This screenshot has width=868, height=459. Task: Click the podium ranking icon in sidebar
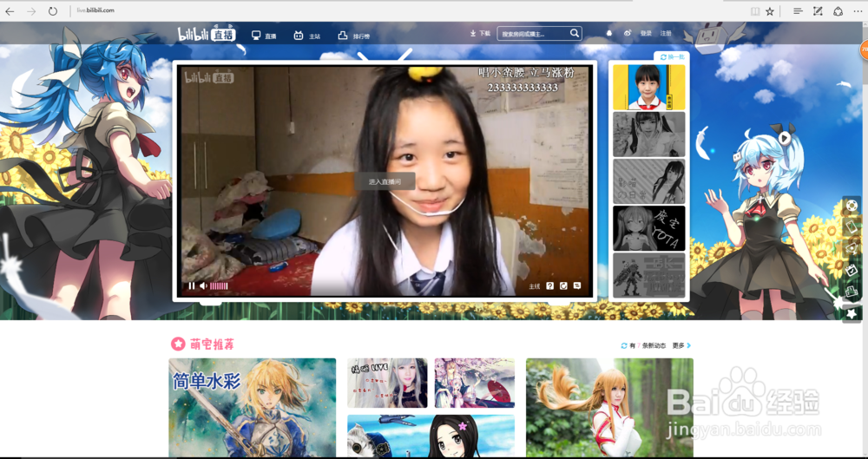click(852, 292)
